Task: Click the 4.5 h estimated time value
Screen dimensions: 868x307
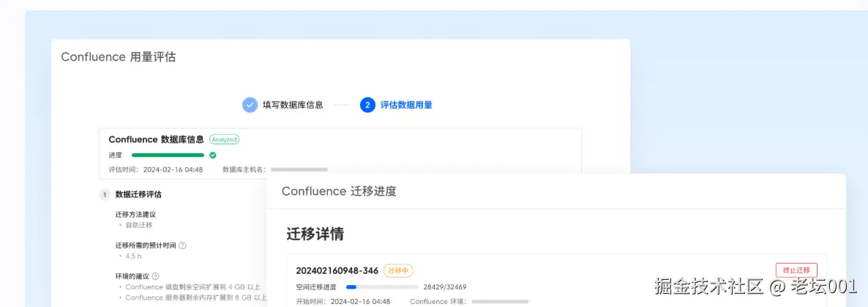Action: point(134,256)
